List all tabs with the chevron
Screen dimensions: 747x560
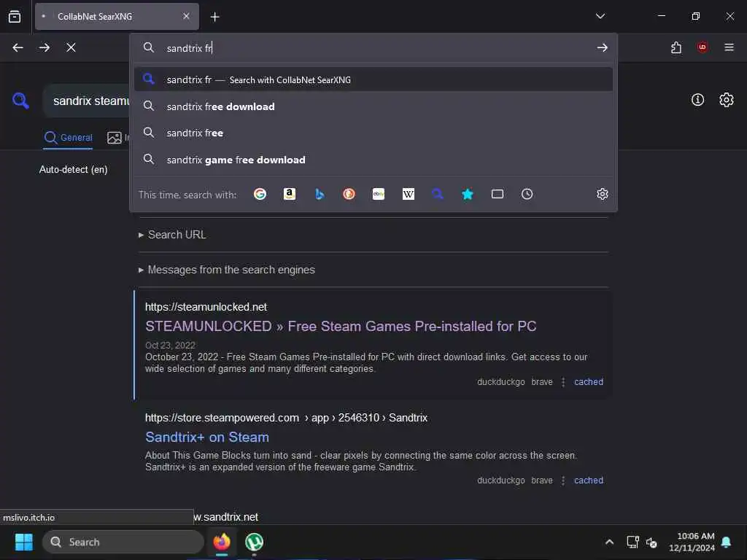tap(600, 16)
